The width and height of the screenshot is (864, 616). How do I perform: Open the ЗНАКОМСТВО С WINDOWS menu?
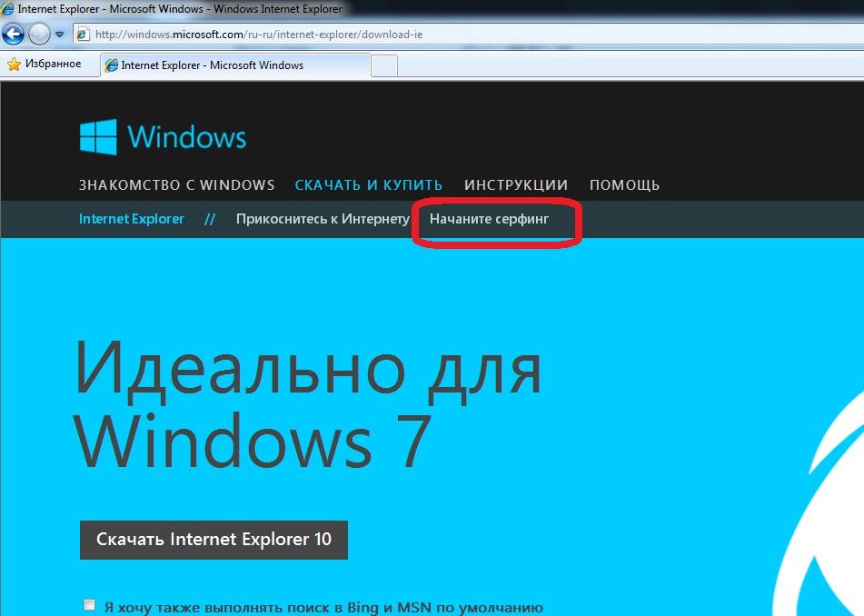point(176,184)
